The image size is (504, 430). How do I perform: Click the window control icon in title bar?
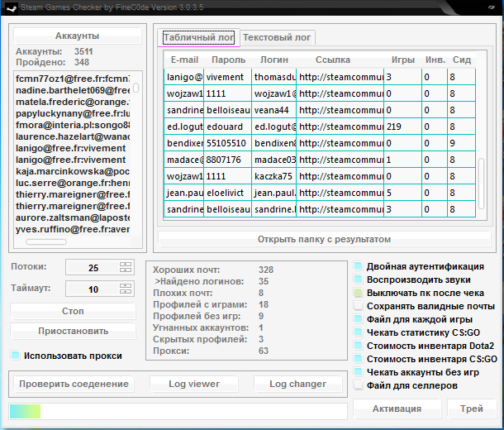pos(491,7)
